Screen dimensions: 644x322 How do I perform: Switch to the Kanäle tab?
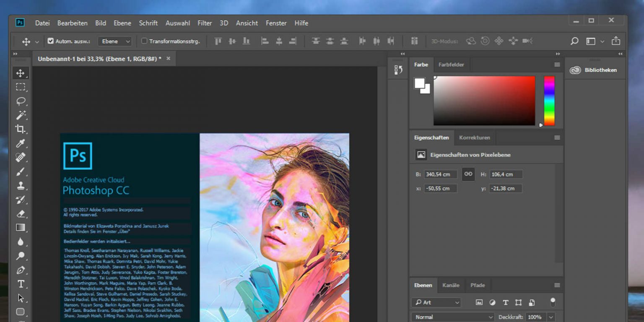[451, 285]
